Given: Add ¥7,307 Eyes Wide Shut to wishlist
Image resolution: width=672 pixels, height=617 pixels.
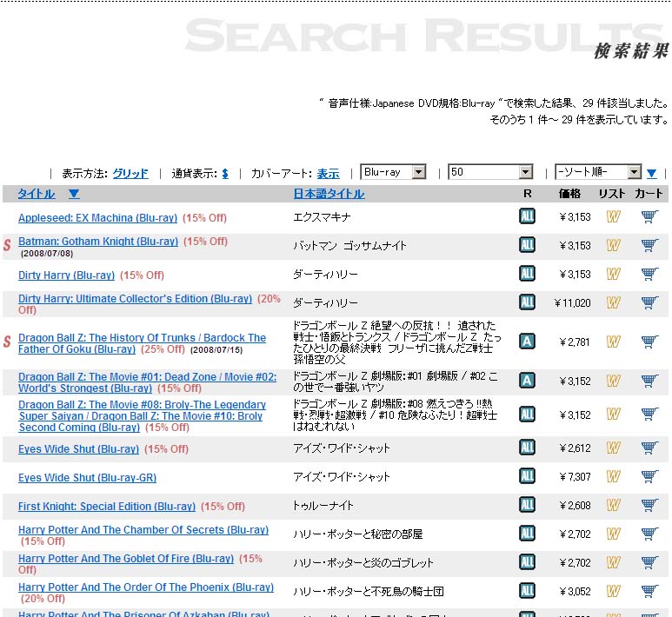Looking at the screenshot, I should tap(613, 477).
